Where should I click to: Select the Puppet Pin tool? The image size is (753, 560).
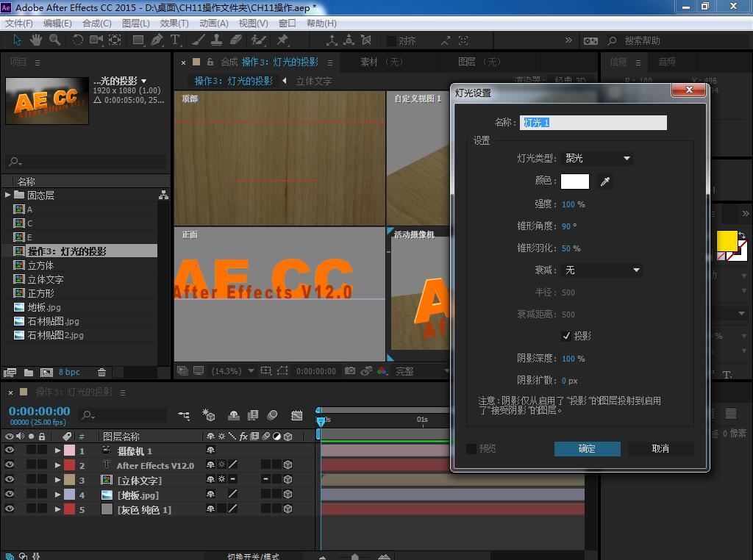[282, 40]
